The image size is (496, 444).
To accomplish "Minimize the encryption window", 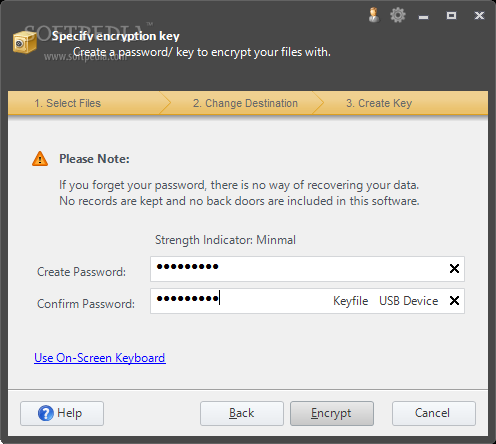I will [x=423, y=17].
